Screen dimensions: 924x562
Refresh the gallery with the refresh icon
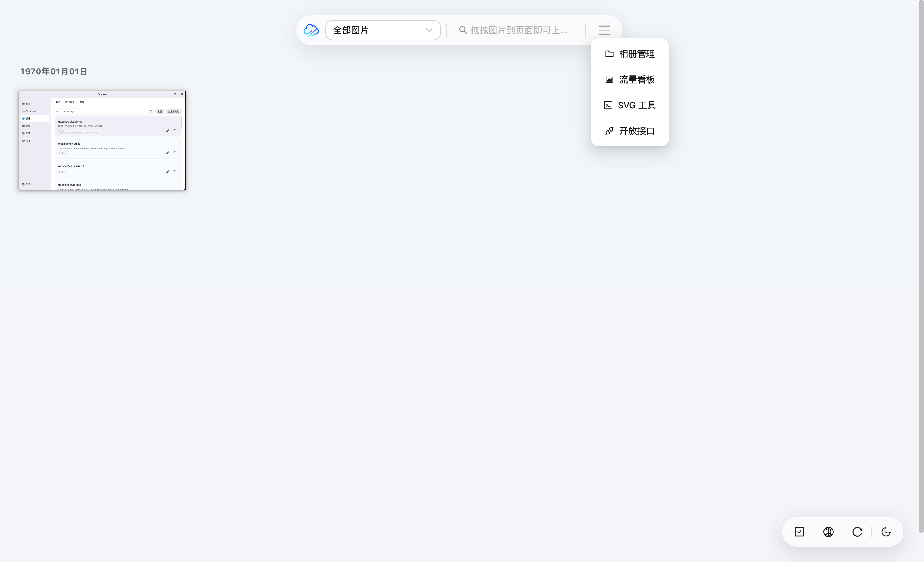pos(857,532)
